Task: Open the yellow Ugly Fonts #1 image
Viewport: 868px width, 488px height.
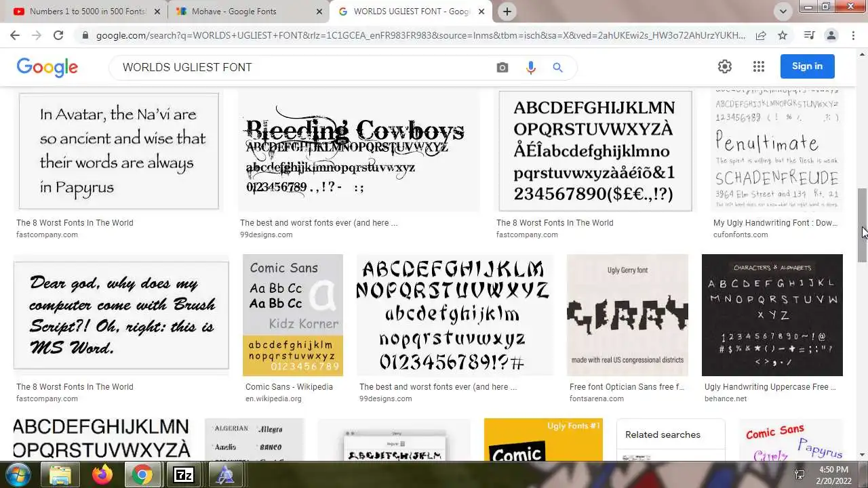Action: pyautogui.click(x=543, y=440)
